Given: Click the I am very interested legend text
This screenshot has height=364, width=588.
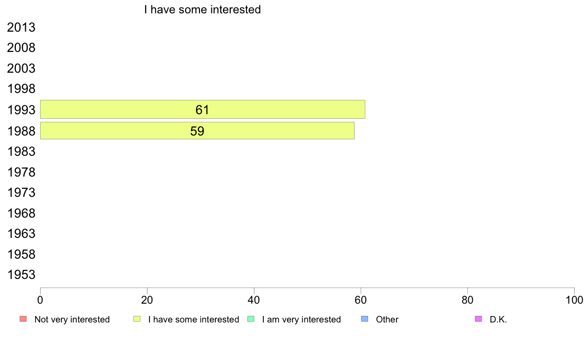Looking at the screenshot, I should point(301,319).
